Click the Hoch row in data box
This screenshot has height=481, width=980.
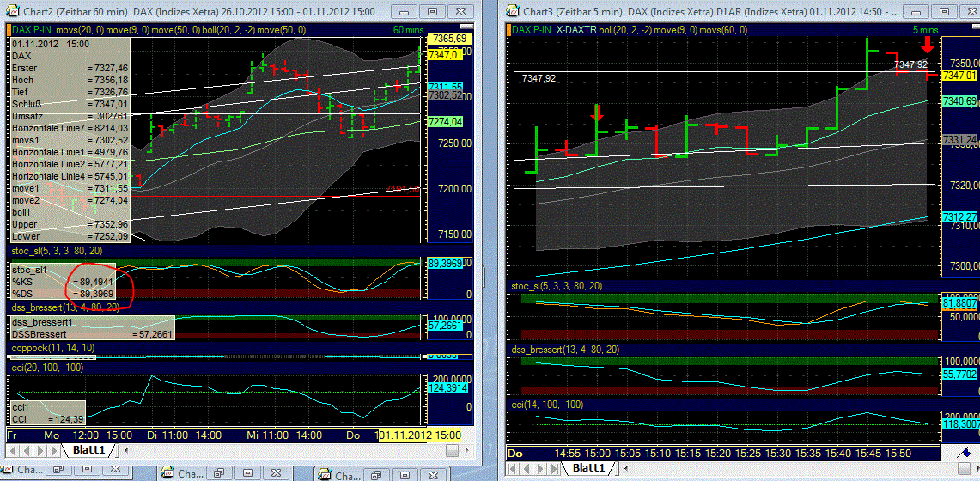pos(70,80)
